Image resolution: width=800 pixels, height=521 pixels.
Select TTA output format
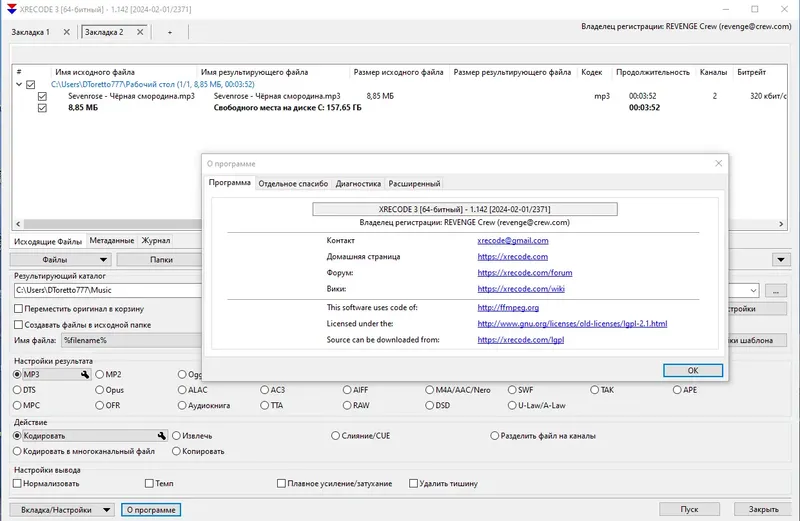pos(264,405)
